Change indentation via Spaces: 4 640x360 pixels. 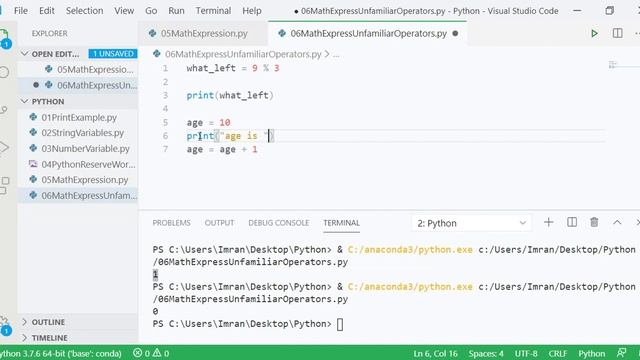coord(486,353)
